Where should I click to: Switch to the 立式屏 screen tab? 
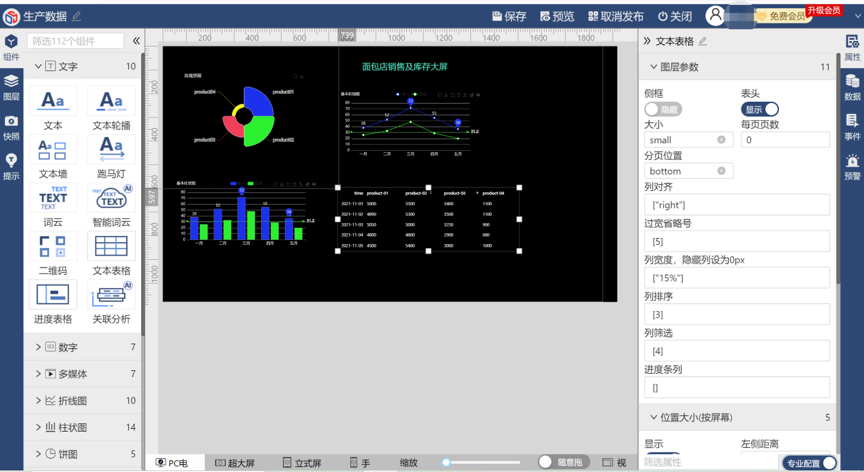point(301,463)
